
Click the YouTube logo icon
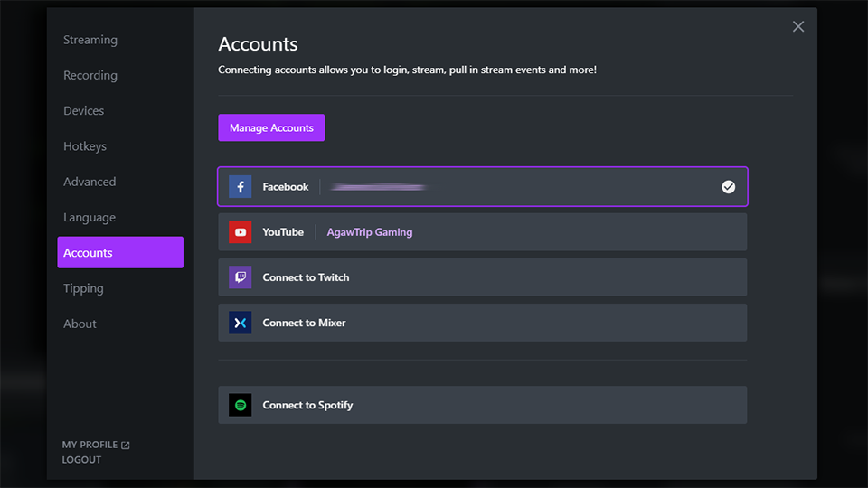[241, 232]
